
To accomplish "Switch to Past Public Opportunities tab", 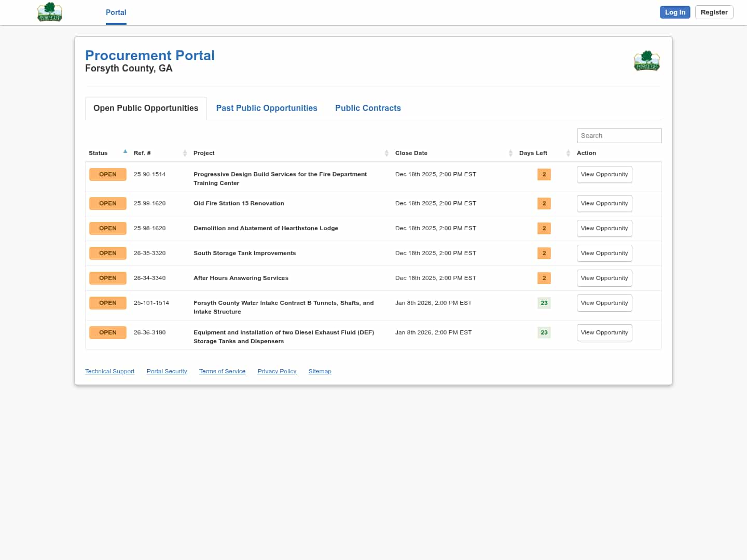I will 267,108.
